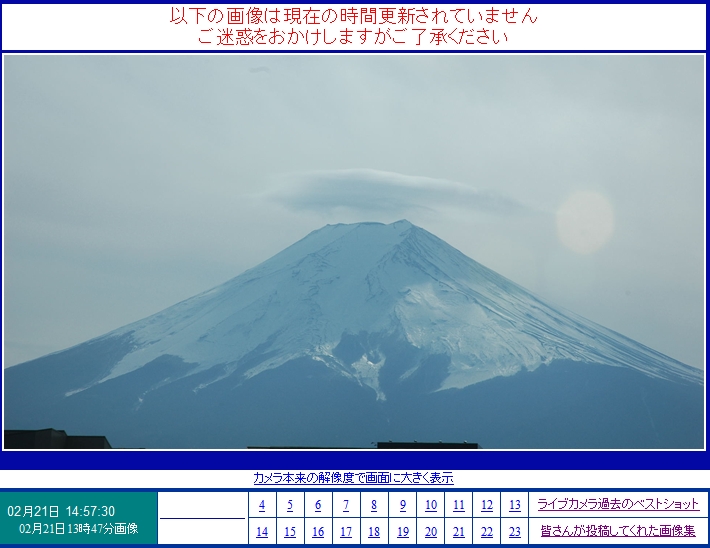
Task: Show the hour 15 image
Action: 290,532
